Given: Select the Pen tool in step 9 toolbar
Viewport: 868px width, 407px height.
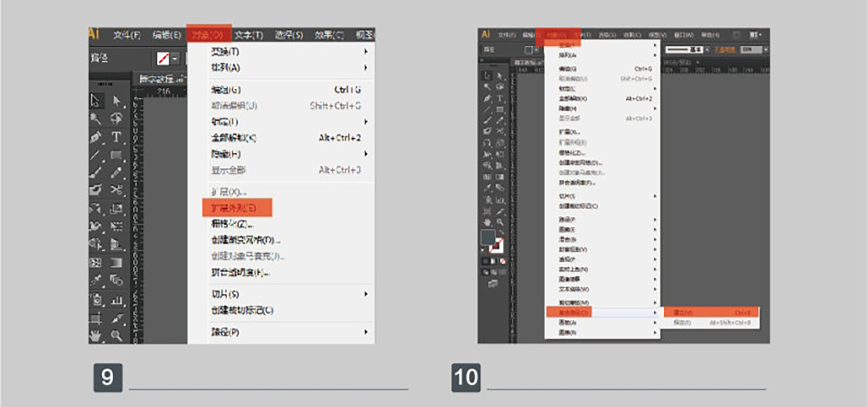Looking at the screenshot, I should (95, 137).
